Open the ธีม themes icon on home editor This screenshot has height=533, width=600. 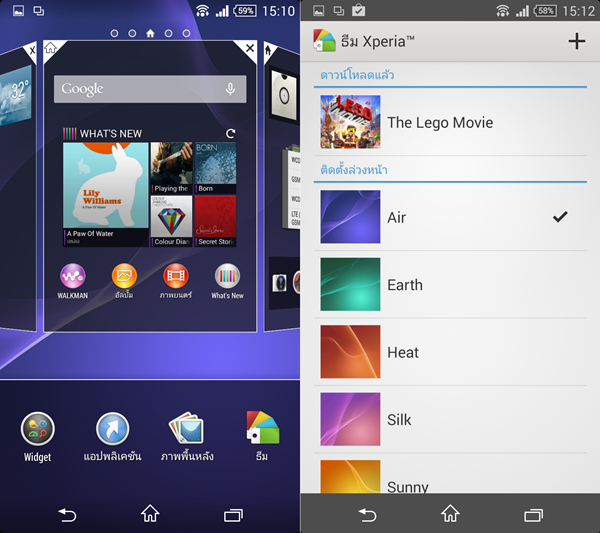click(x=262, y=428)
